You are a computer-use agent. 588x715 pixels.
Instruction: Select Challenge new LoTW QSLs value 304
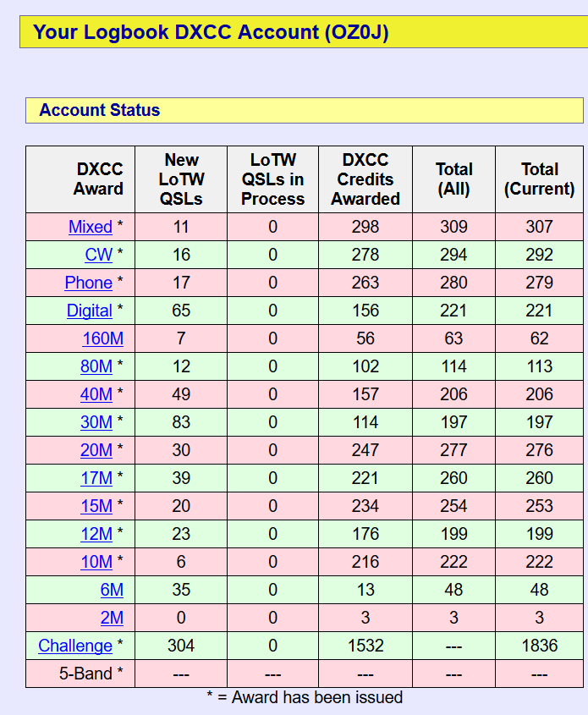(181, 646)
